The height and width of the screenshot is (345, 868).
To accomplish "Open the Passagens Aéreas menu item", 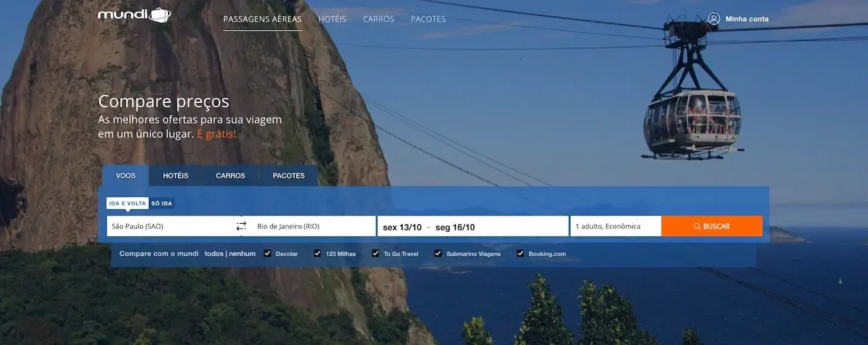I will 262,19.
